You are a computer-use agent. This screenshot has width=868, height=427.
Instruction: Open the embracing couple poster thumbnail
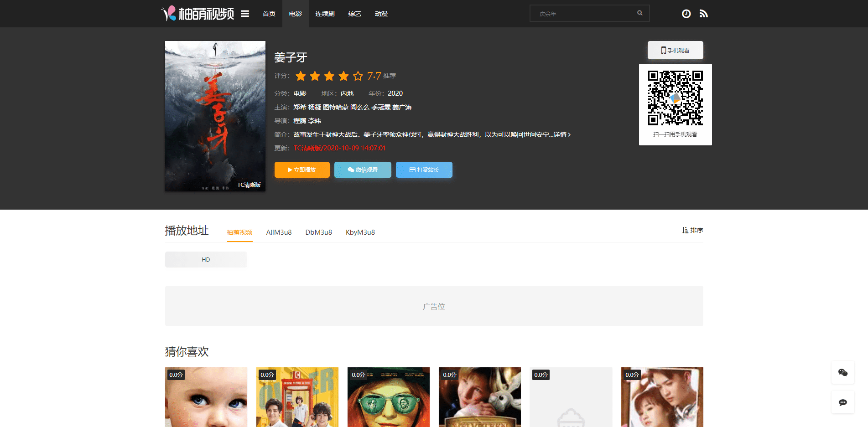click(662, 397)
